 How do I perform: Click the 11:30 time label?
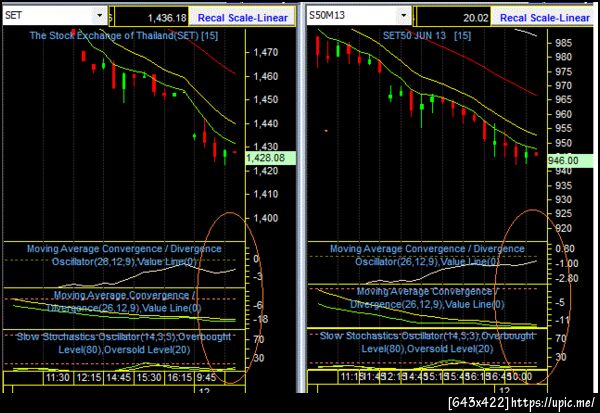pos(57,377)
